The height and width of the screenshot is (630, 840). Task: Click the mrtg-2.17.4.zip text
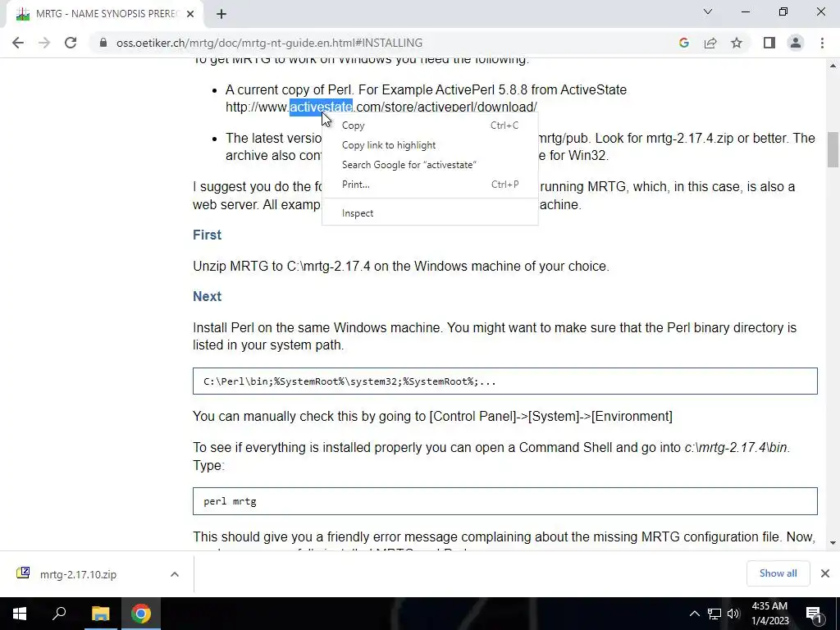click(689, 138)
